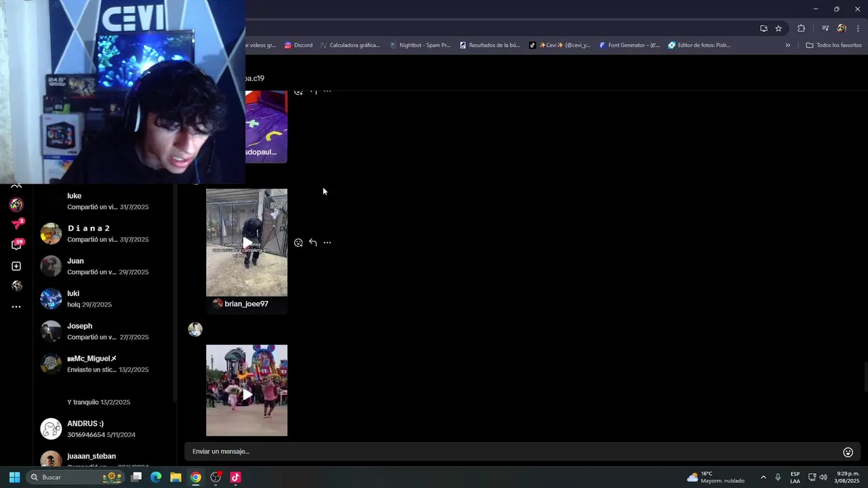The height and width of the screenshot is (488, 868).
Task: Open the Cevi (@cevi_y... TikTok bookmark
Action: click(x=559, y=45)
